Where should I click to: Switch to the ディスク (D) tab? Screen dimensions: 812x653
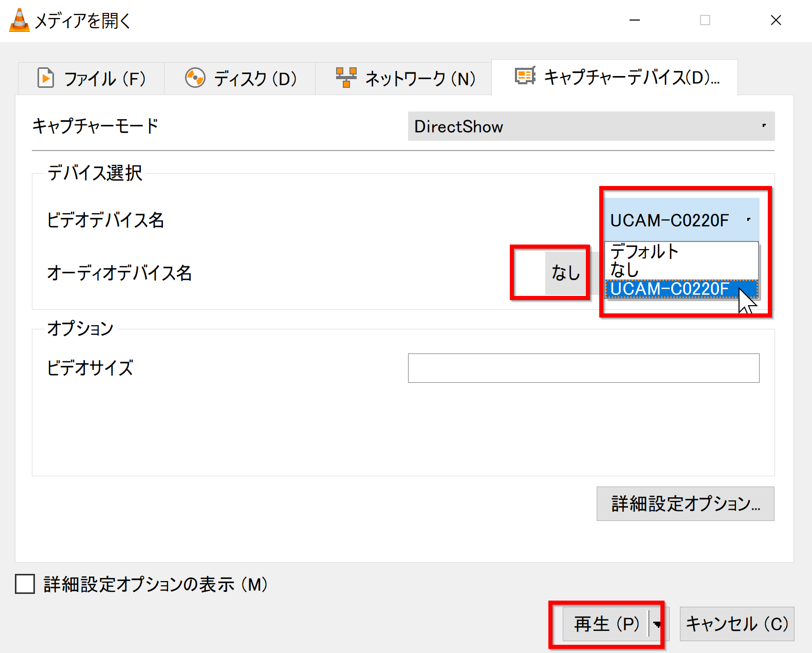[240, 79]
